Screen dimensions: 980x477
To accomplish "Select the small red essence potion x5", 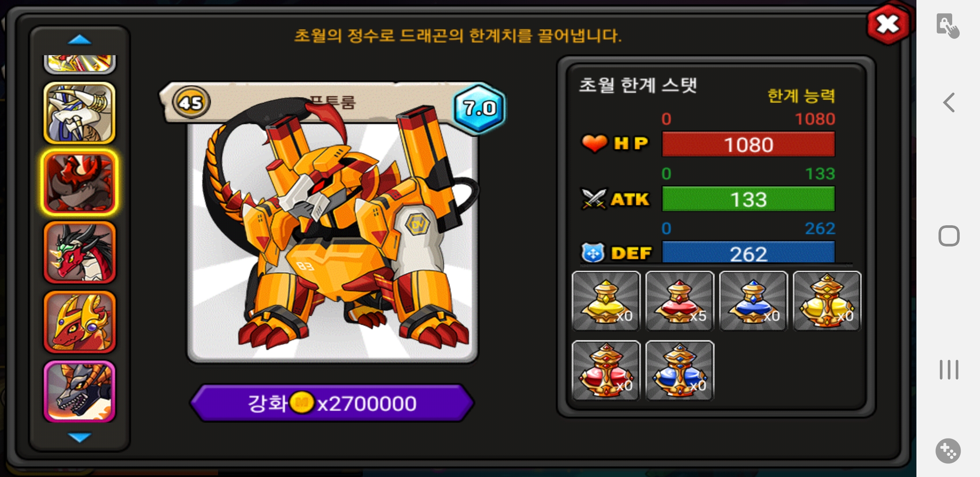I will coord(679,301).
